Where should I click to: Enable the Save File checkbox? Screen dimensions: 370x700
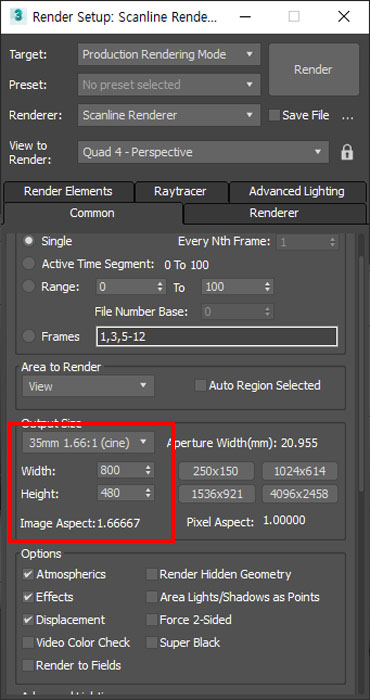tap(274, 115)
